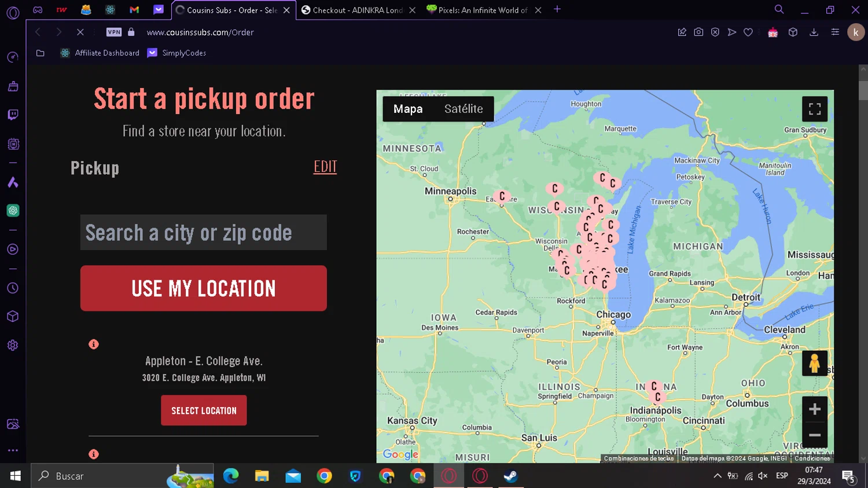Screen dimensions: 868x488
Task: Open the Windows Start menu
Action: pyautogui.click(x=16, y=476)
